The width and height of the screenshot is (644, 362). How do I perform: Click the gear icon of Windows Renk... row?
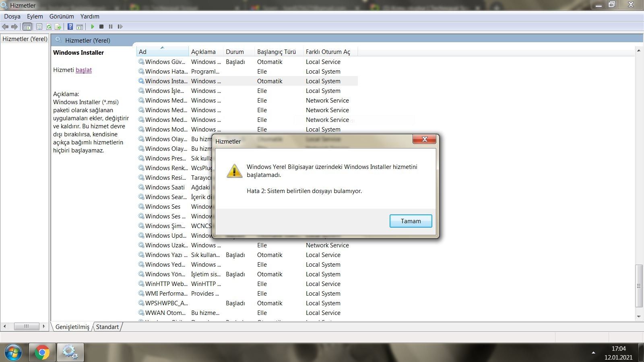(x=141, y=168)
